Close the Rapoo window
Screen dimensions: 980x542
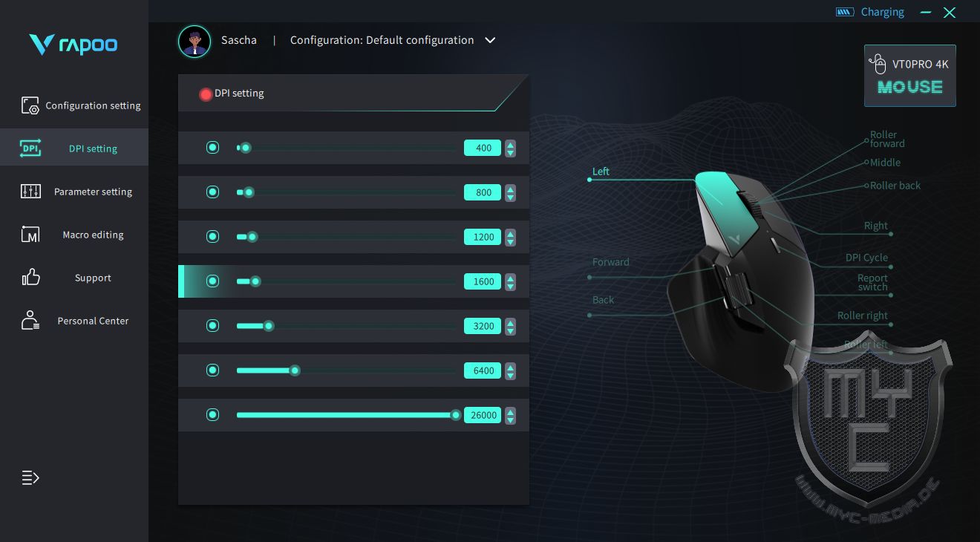coord(950,12)
